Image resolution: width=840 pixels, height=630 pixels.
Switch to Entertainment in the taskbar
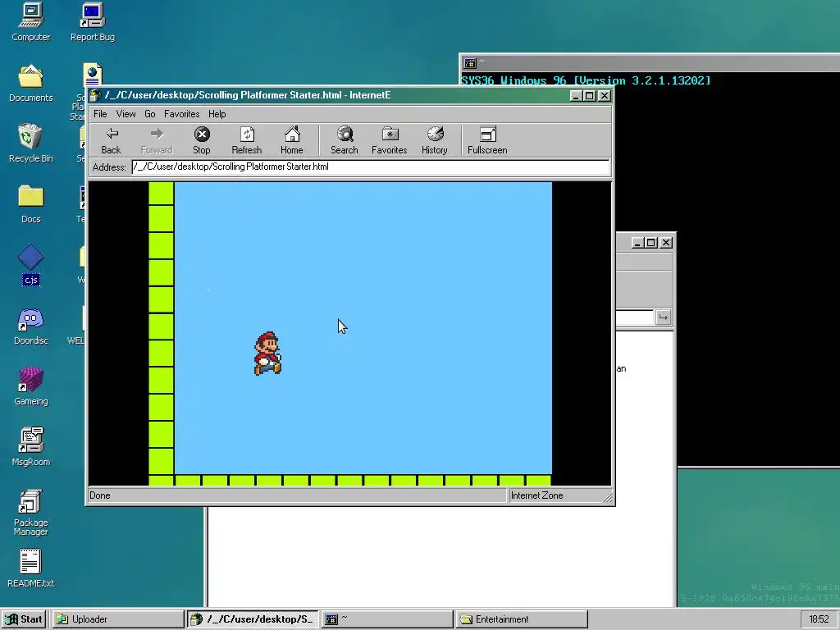tap(522, 619)
